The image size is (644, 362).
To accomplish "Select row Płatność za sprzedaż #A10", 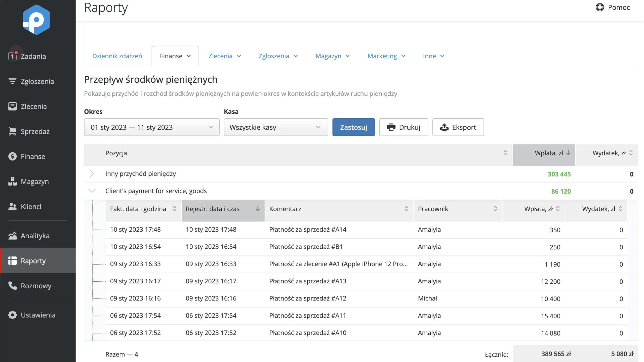I will click(x=367, y=333).
